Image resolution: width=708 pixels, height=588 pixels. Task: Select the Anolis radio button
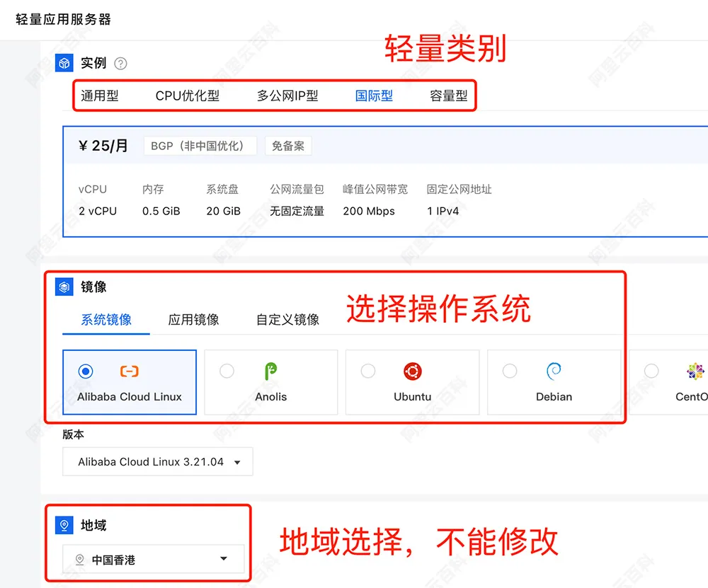(227, 370)
